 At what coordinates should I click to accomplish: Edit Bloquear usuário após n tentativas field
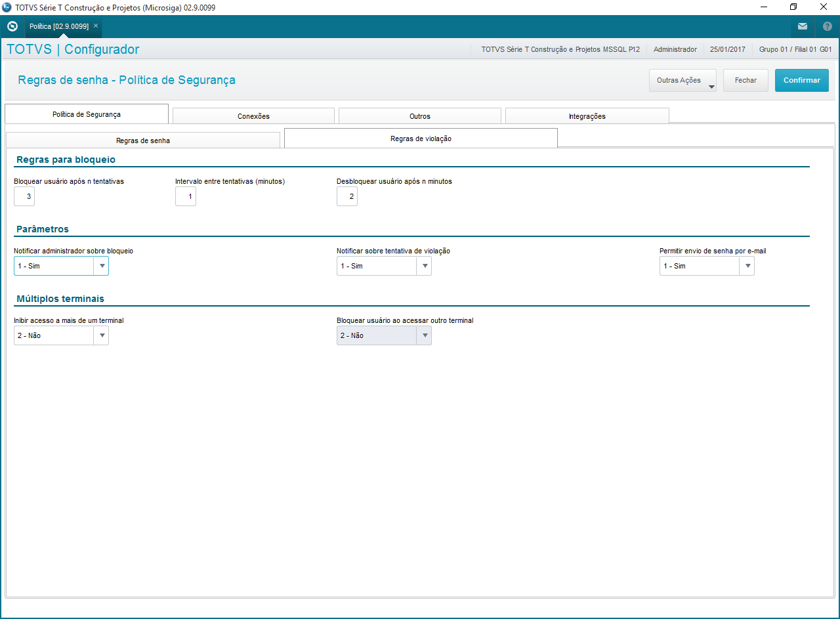24,196
